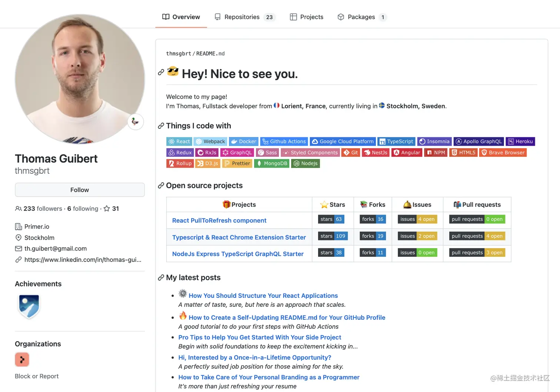560x392 pixels.
Task: Click the Docker technology badge
Action: click(x=243, y=142)
